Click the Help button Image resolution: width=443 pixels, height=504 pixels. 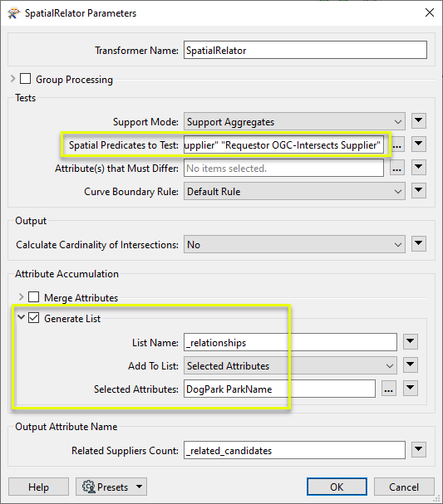pos(38,487)
